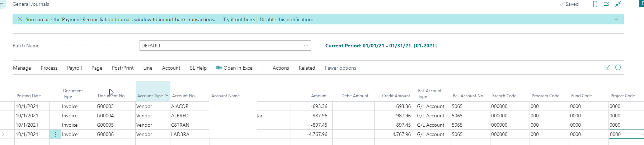This screenshot has width=644, height=145.
Task: Open page in new window icon
Action: (607, 4)
